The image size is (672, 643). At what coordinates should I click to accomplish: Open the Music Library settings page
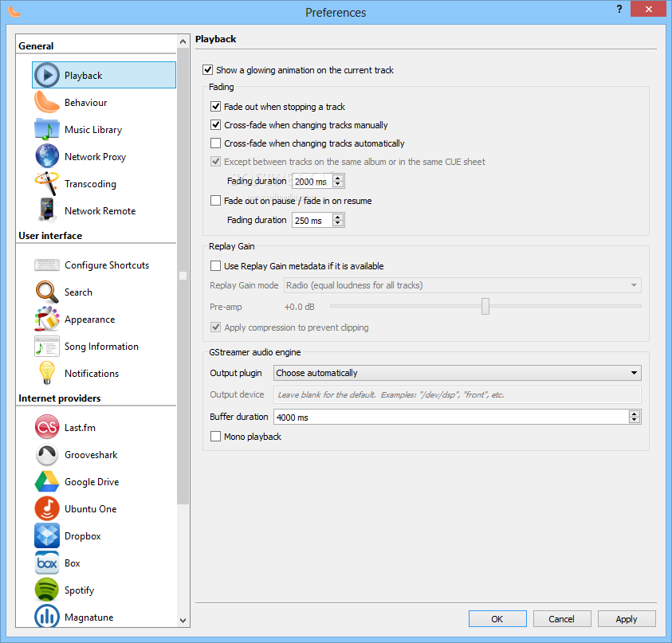[x=104, y=129]
